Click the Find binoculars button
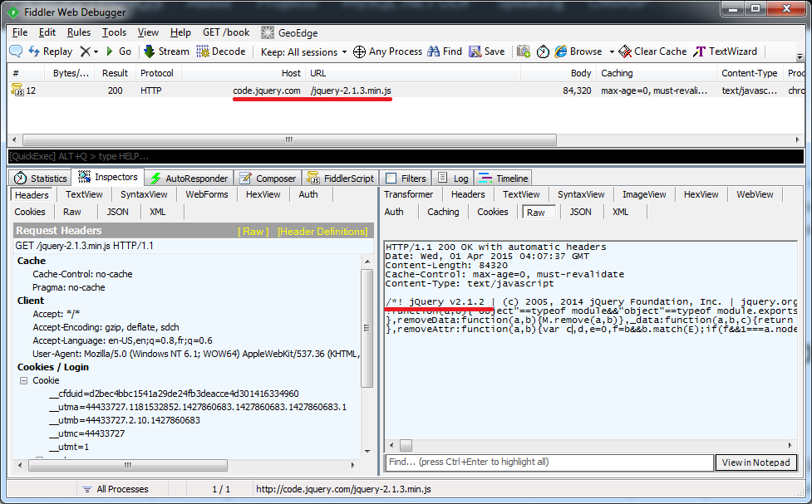This screenshot has width=812, height=504. tap(445, 51)
